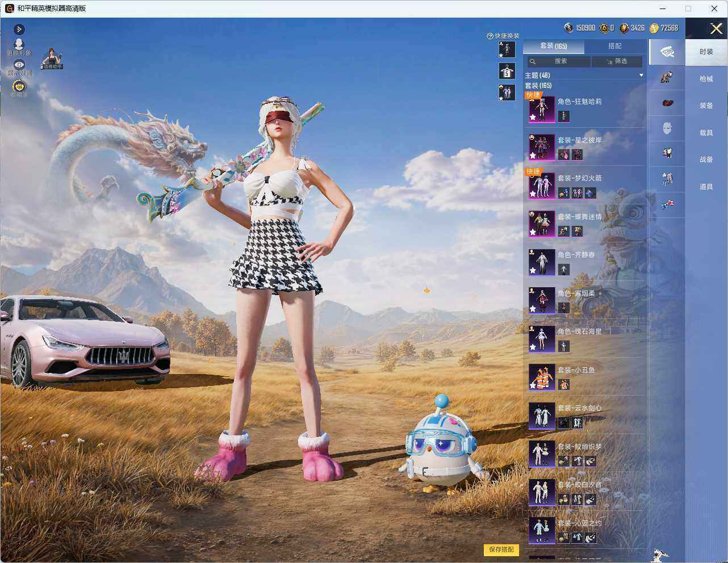Select the second clothing category icon
This screenshot has height=563, width=728.
point(667,77)
